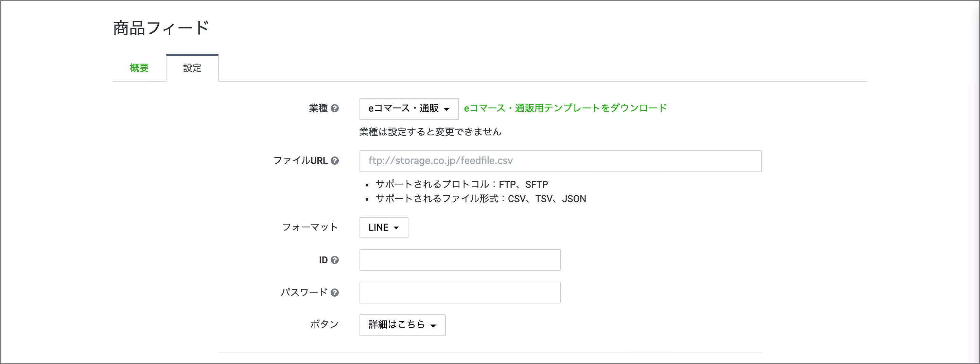Click the help icon next to 業種

(x=335, y=109)
